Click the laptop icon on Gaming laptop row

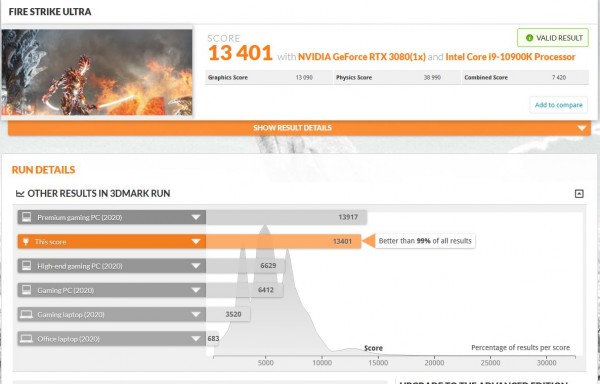pos(26,314)
